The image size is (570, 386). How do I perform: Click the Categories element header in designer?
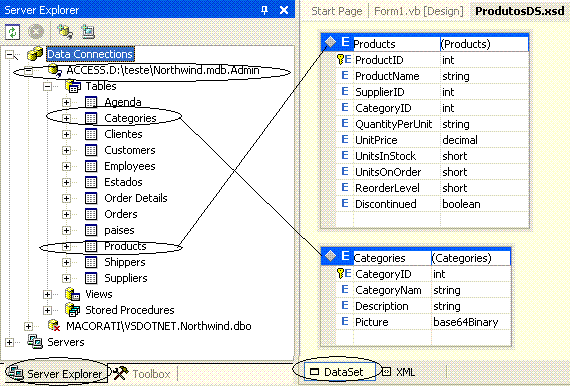416,257
